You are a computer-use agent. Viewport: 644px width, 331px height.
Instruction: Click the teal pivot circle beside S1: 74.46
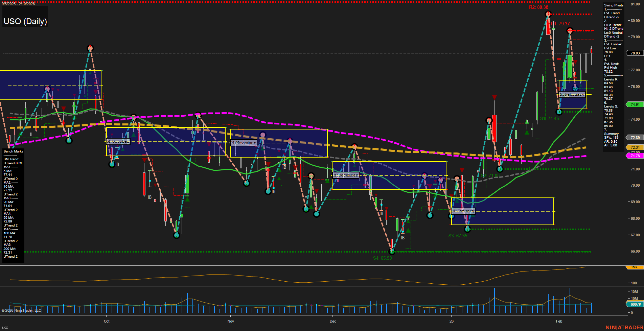(560, 111)
